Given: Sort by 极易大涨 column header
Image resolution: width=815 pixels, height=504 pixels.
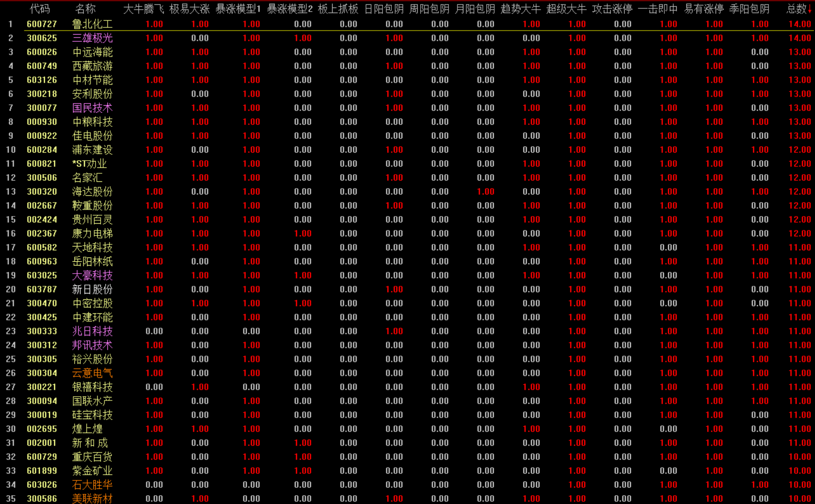Looking at the screenshot, I should [x=189, y=9].
